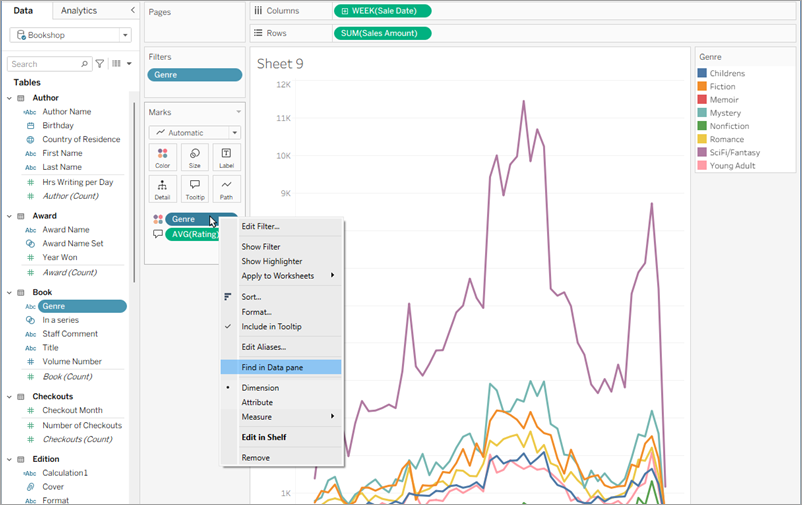Open the Label marks card

tap(227, 157)
